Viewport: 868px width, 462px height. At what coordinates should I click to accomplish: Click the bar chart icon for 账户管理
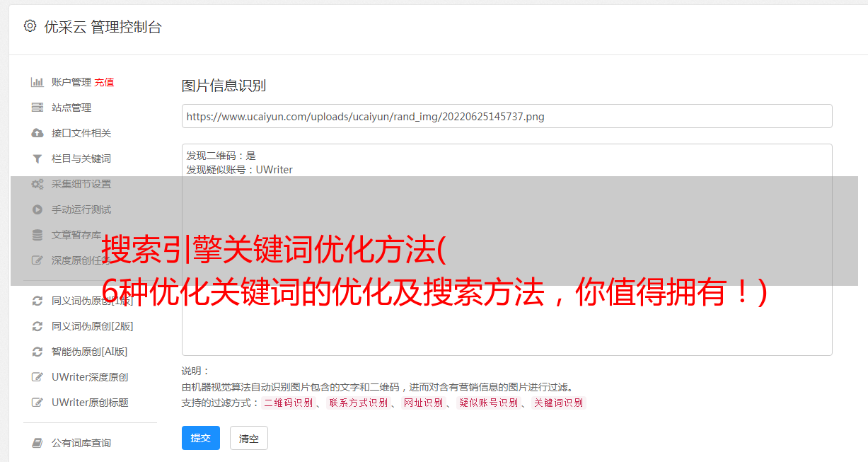point(37,82)
